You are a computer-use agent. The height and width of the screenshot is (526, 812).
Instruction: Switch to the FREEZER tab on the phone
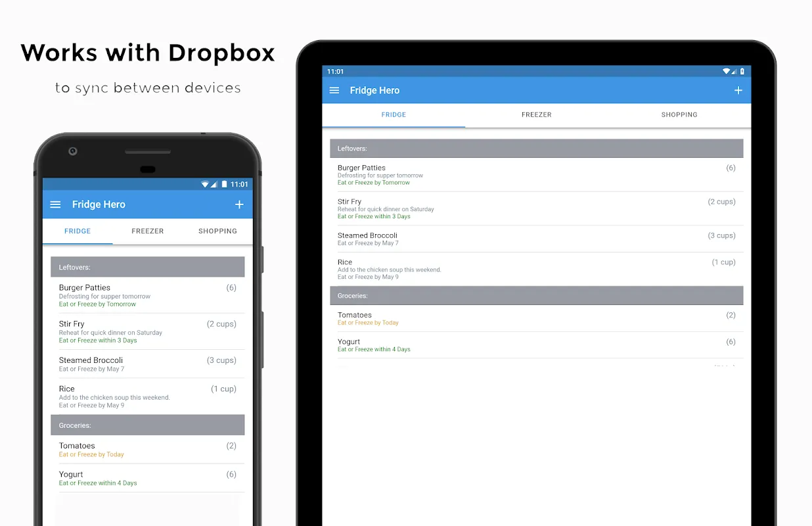[147, 231]
